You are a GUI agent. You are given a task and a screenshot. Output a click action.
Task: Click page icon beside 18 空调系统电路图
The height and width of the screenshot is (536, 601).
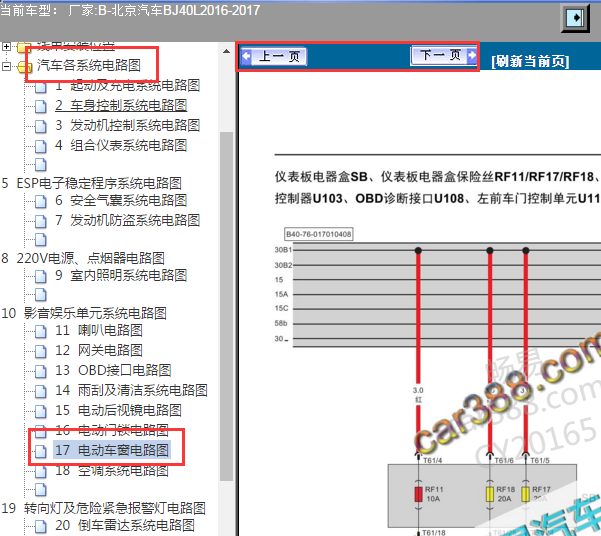coord(41,471)
